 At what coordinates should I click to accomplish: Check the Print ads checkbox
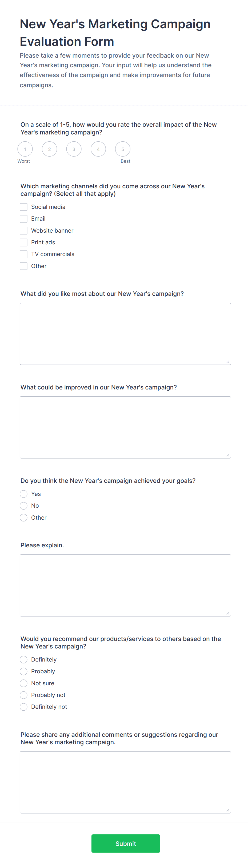[23, 242]
